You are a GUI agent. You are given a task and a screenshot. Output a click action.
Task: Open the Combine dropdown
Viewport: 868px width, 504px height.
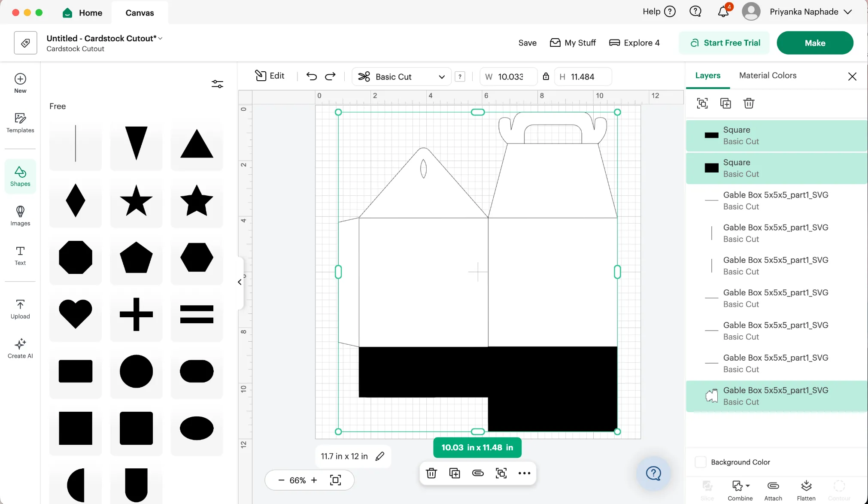740,490
